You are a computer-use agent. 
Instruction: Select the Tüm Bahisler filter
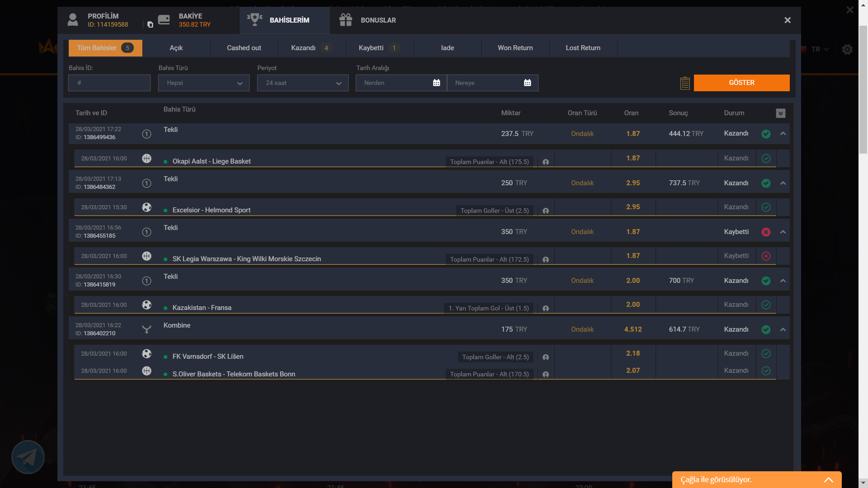pos(105,48)
